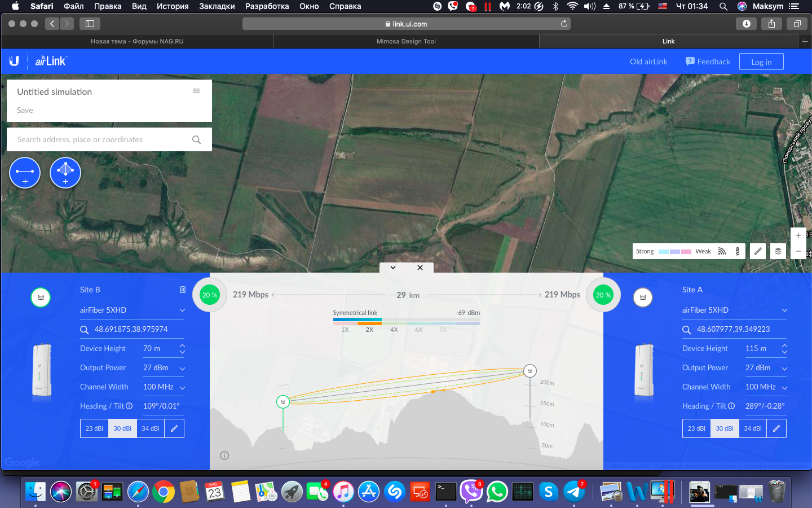
Task: Click the edit pencil for Site B antenna gain
Action: tap(174, 428)
